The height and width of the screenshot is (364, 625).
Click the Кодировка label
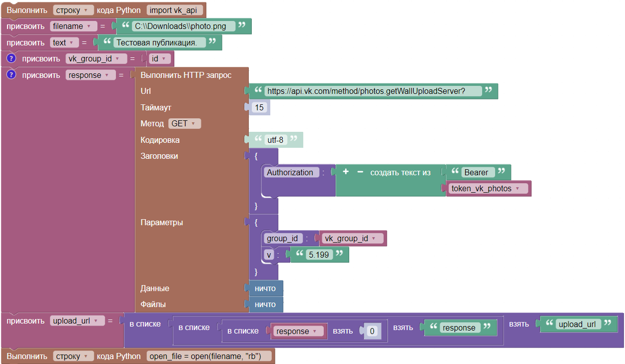tap(160, 140)
